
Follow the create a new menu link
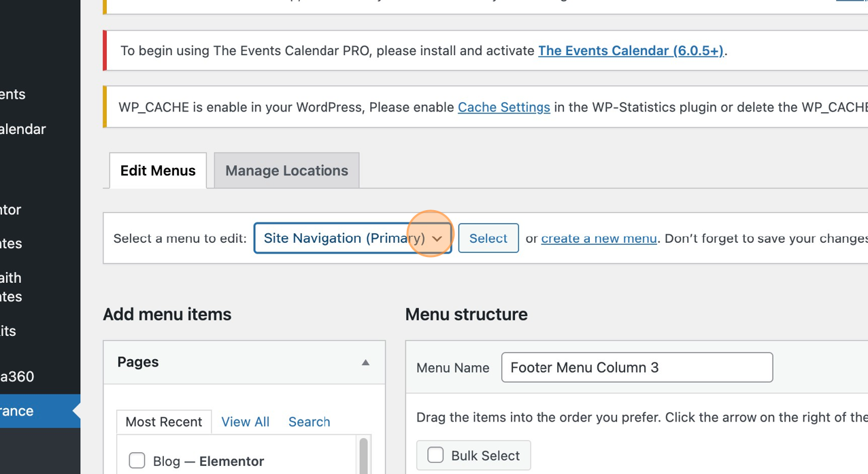tap(599, 239)
